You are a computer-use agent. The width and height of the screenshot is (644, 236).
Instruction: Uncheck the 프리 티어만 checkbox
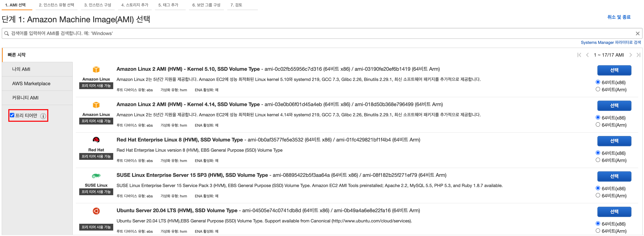tap(12, 115)
